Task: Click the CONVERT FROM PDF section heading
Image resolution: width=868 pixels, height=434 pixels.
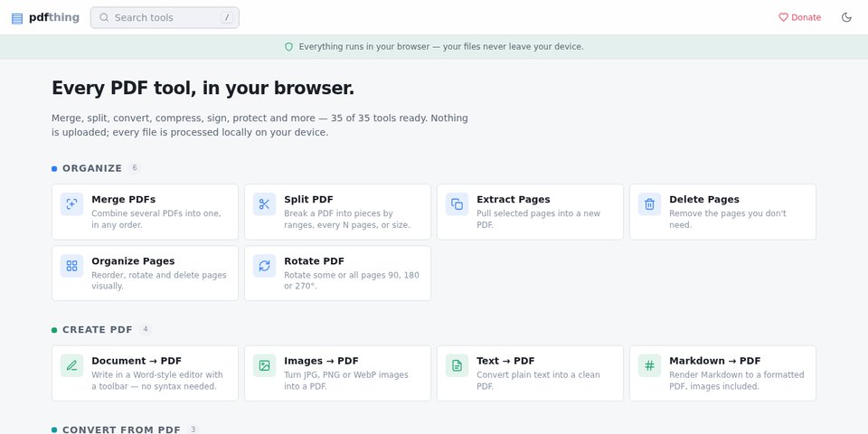Action: (x=121, y=429)
